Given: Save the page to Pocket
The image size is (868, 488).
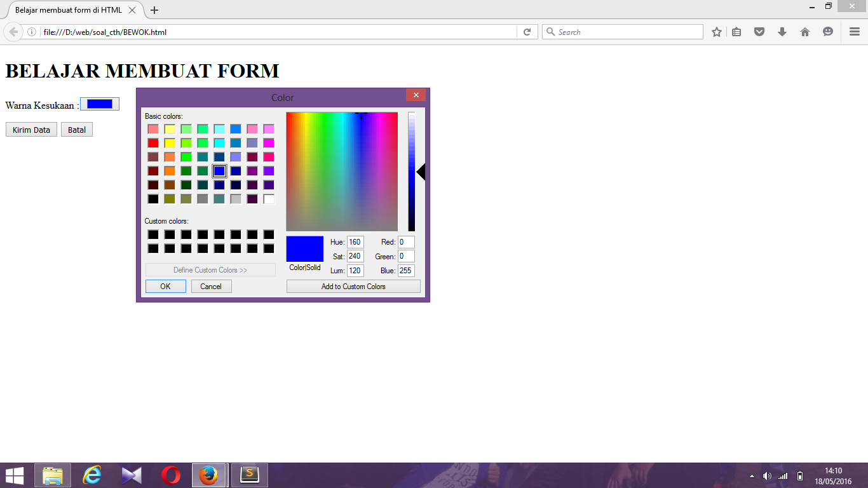Looking at the screenshot, I should click(759, 31).
